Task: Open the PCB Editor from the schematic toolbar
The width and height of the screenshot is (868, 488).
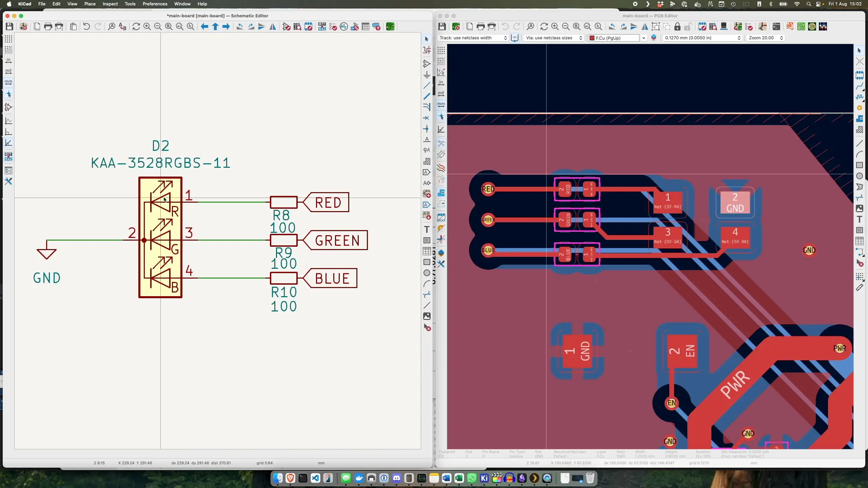Action: point(390,27)
